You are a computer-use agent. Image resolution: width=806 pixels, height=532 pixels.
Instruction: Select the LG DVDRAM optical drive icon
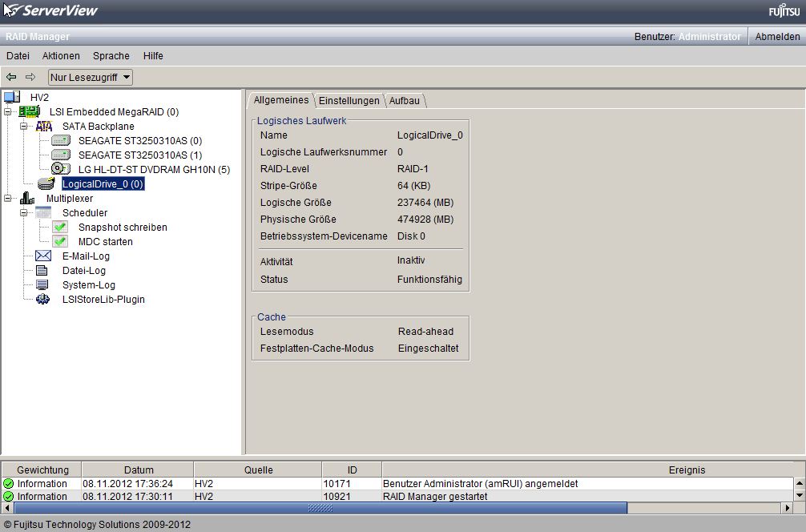point(61,169)
